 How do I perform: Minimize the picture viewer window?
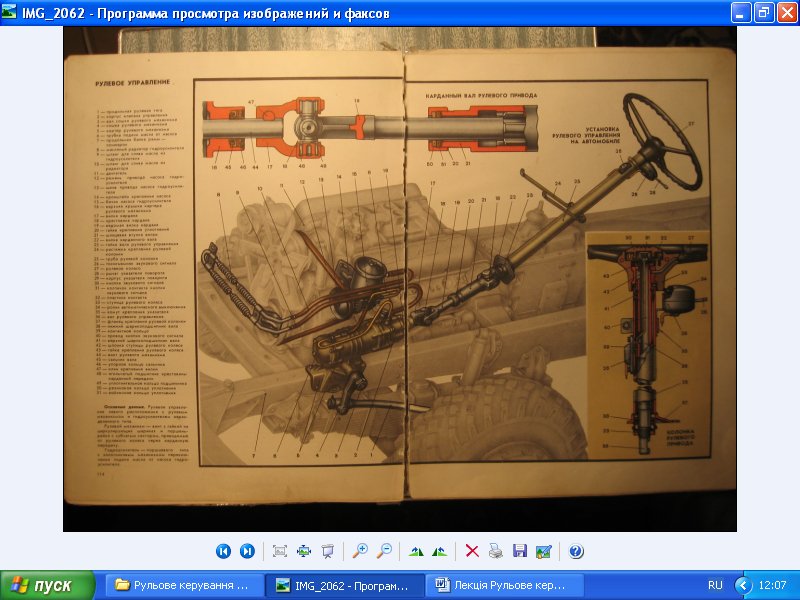point(741,13)
